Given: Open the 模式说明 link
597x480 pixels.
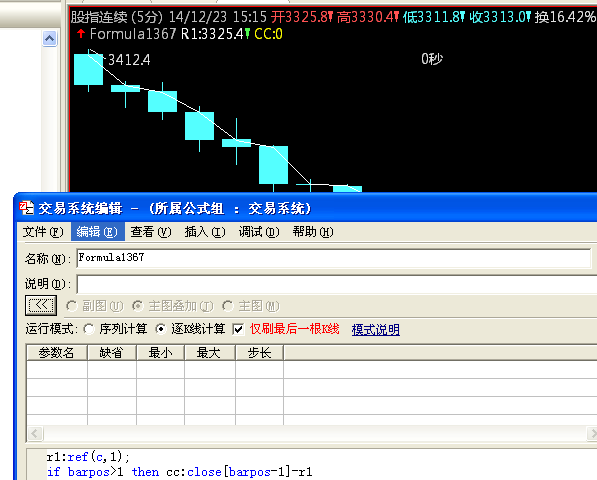Looking at the screenshot, I should [x=375, y=330].
